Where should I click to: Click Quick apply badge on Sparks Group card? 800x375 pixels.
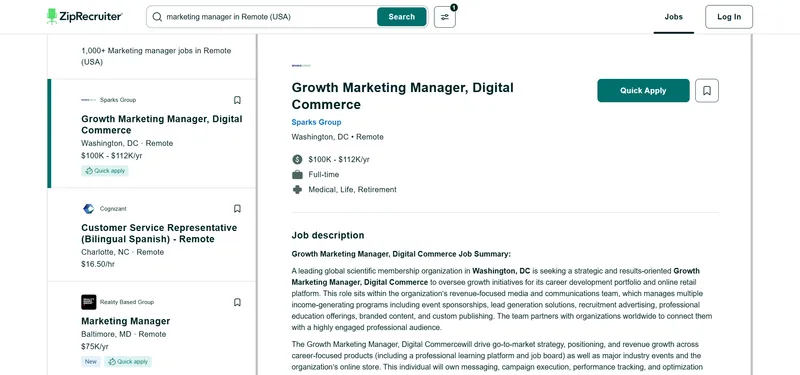pos(105,171)
